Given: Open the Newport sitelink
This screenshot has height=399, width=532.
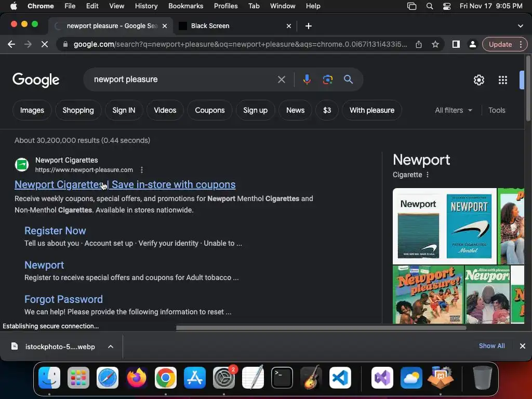Looking at the screenshot, I should click(x=44, y=265).
